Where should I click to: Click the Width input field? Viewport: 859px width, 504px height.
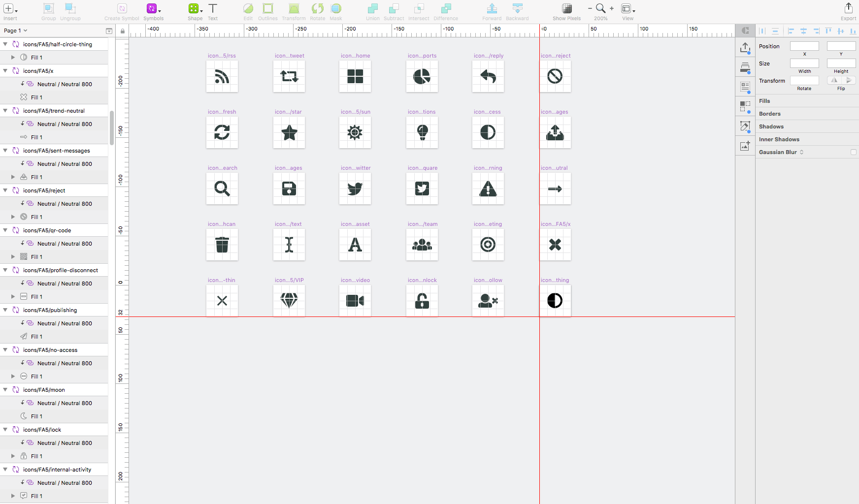click(804, 63)
